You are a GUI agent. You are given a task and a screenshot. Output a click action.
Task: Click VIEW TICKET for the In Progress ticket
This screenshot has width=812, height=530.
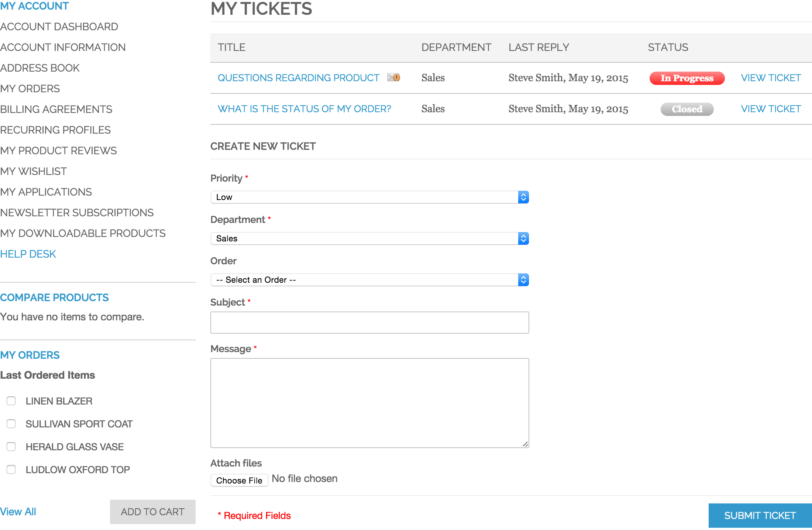click(x=770, y=78)
